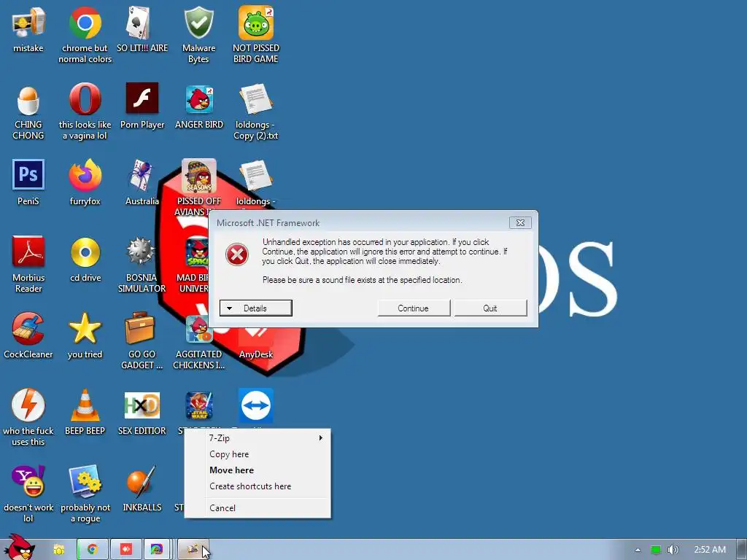Close the Microsoft .NET Framework dialog
Image resolution: width=747 pixels, height=560 pixels.
click(520, 223)
